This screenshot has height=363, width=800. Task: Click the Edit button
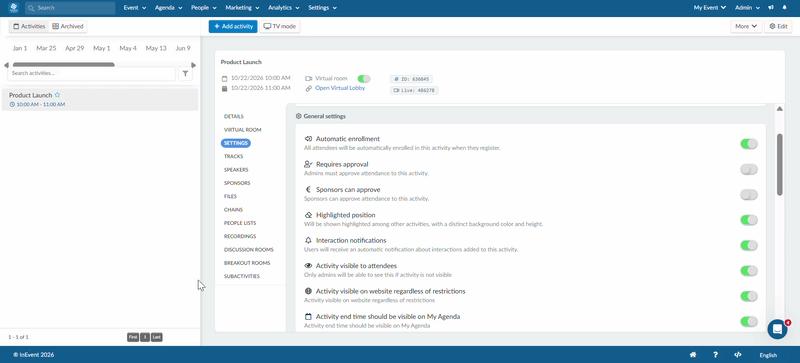[x=778, y=27]
